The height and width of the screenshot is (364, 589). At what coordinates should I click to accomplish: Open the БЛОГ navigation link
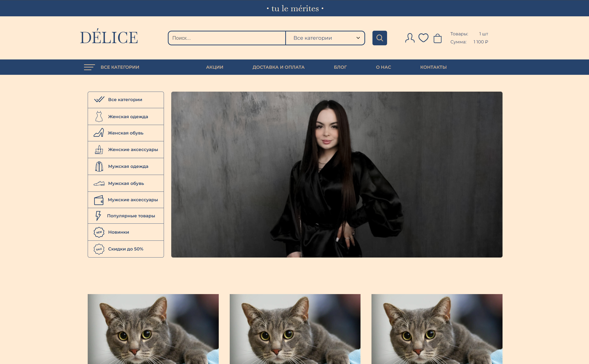click(340, 67)
